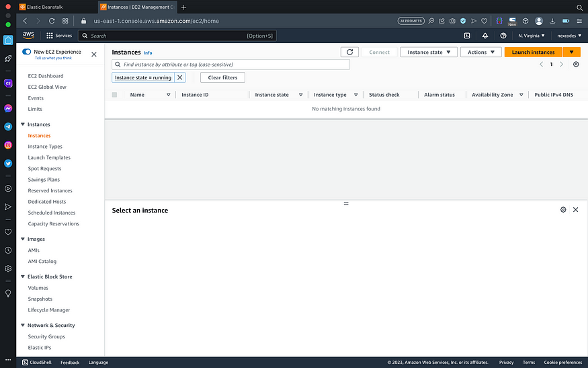Image resolution: width=588 pixels, height=368 pixels.
Task: Collapse the Images sidebar section
Action: pyautogui.click(x=22, y=239)
